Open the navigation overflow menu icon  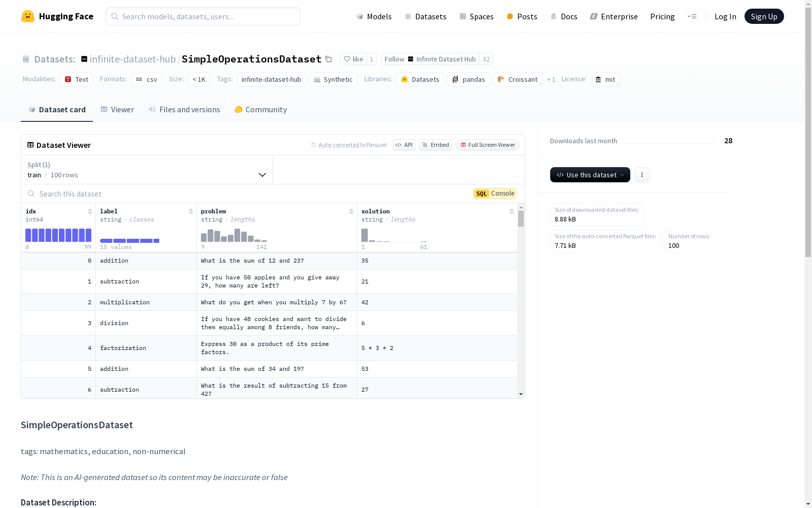coord(692,16)
